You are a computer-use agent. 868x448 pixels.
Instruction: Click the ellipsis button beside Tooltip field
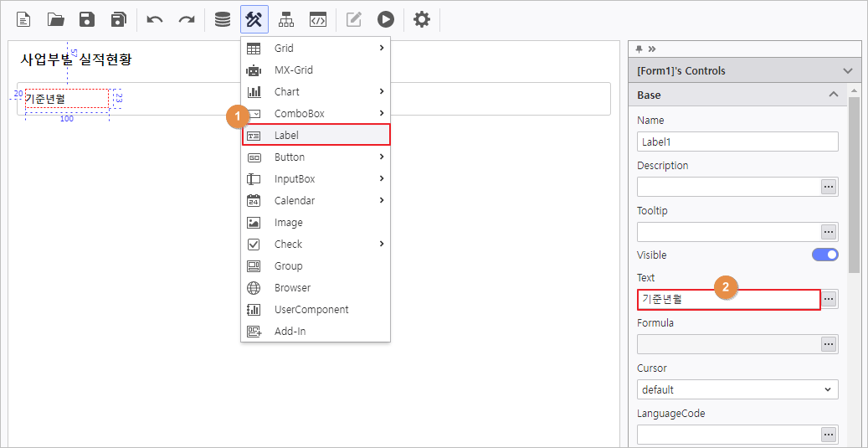coord(829,232)
